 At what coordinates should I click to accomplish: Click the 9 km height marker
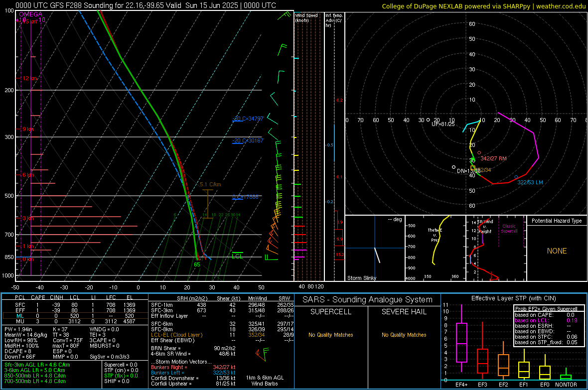[x=28, y=129]
